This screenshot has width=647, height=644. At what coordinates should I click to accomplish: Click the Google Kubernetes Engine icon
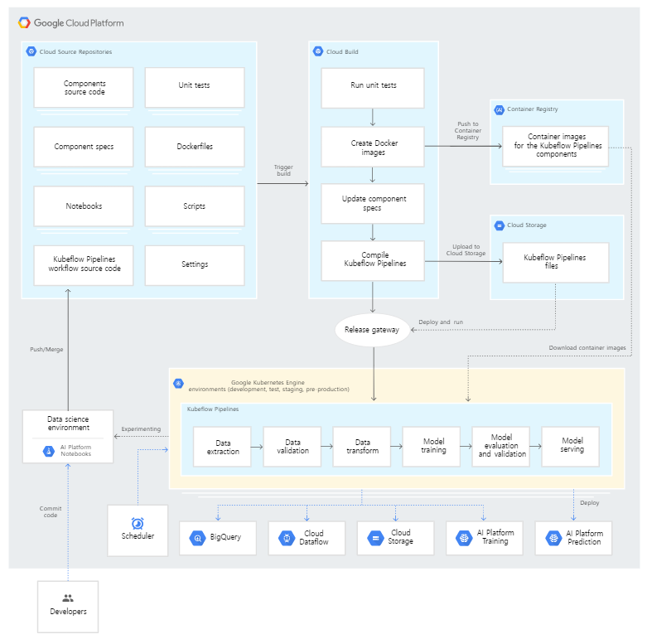[178, 383]
